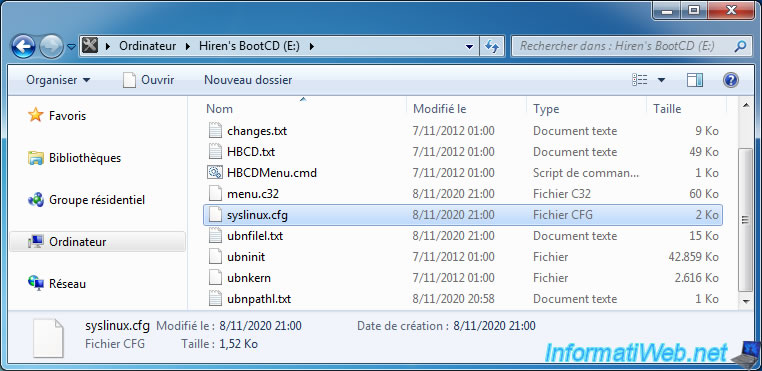Screen dimensions: 762x371
Task: Click the Groupe résidentiel icon
Action: click(x=35, y=199)
